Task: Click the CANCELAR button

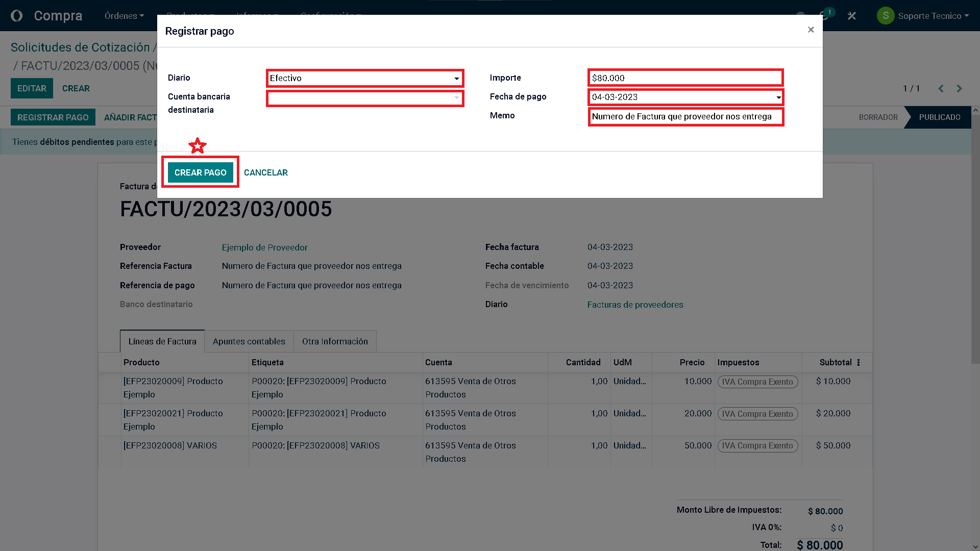Action: pyautogui.click(x=265, y=172)
